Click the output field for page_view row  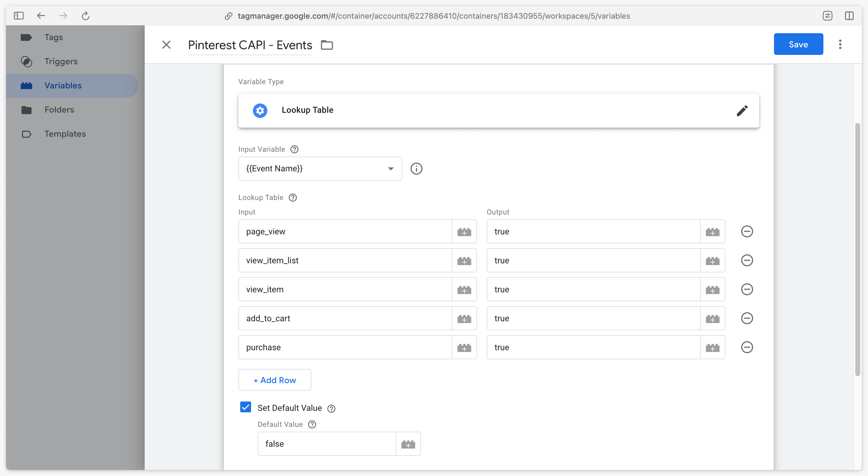coord(593,231)
